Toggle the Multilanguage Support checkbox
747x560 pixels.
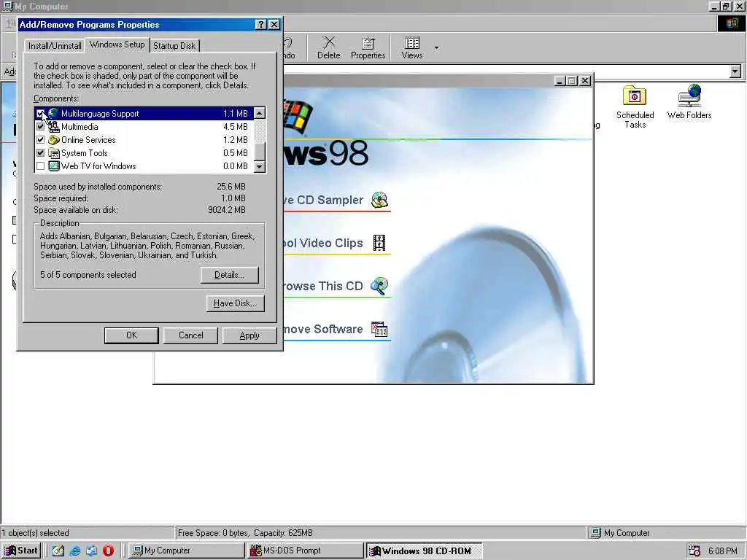point(41,113)
